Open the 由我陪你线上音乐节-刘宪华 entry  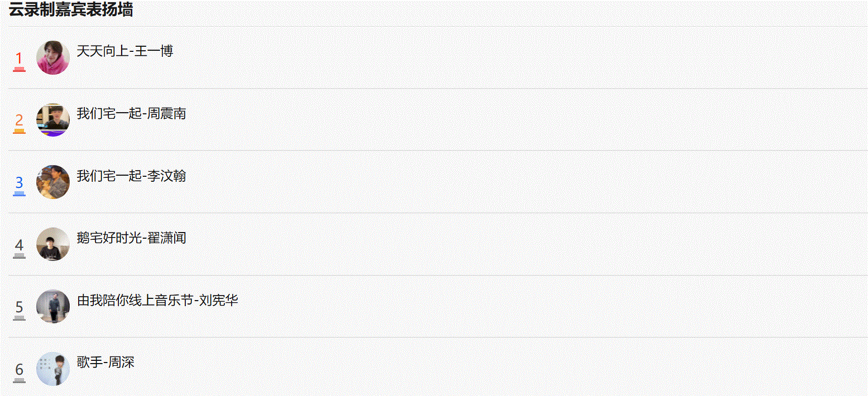click(x=157, y=301)
